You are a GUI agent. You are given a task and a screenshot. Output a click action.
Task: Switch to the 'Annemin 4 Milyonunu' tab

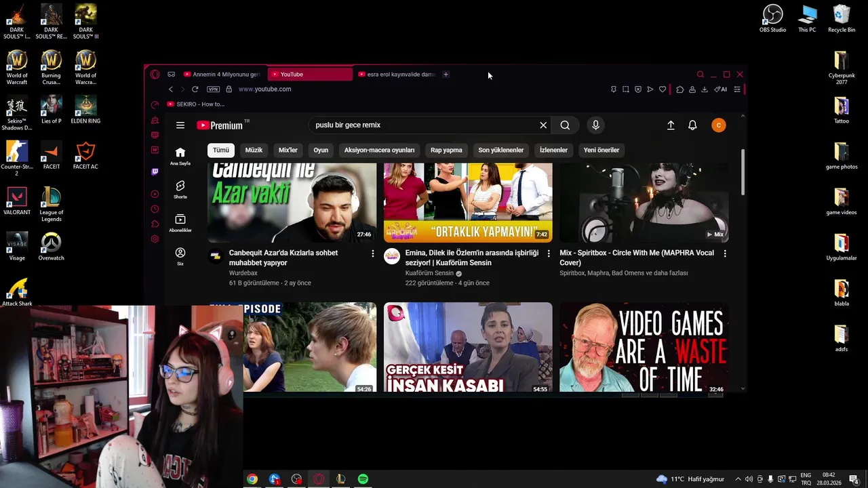[222, 75]
